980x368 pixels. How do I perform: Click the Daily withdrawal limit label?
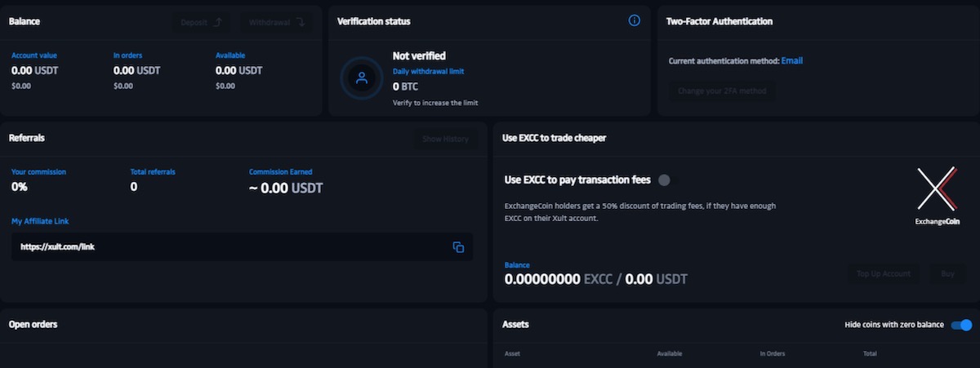tap(428, 72)
